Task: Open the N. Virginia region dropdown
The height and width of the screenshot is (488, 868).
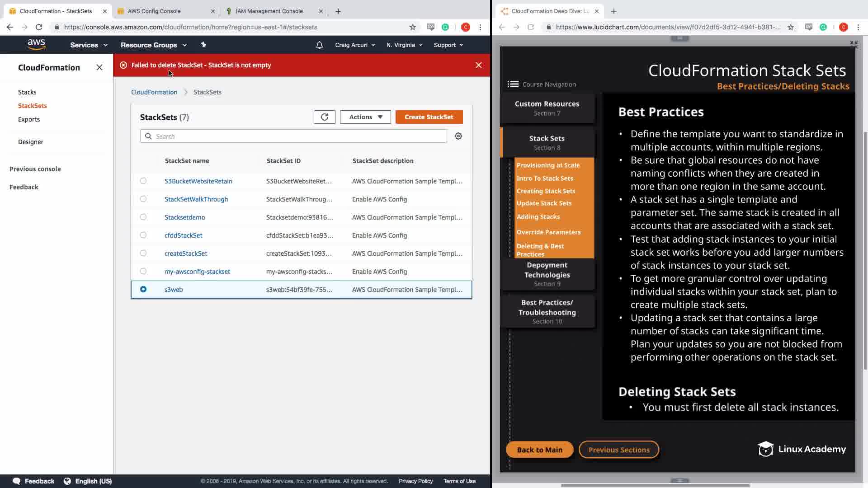Action: coord(404,45)
